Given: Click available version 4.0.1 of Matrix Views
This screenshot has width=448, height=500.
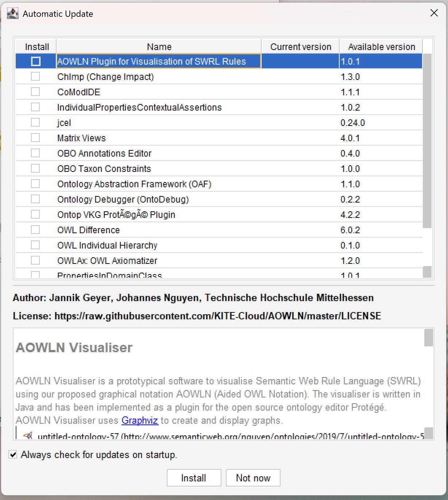Looking at the screenshot, I should [x=350, y=138].
